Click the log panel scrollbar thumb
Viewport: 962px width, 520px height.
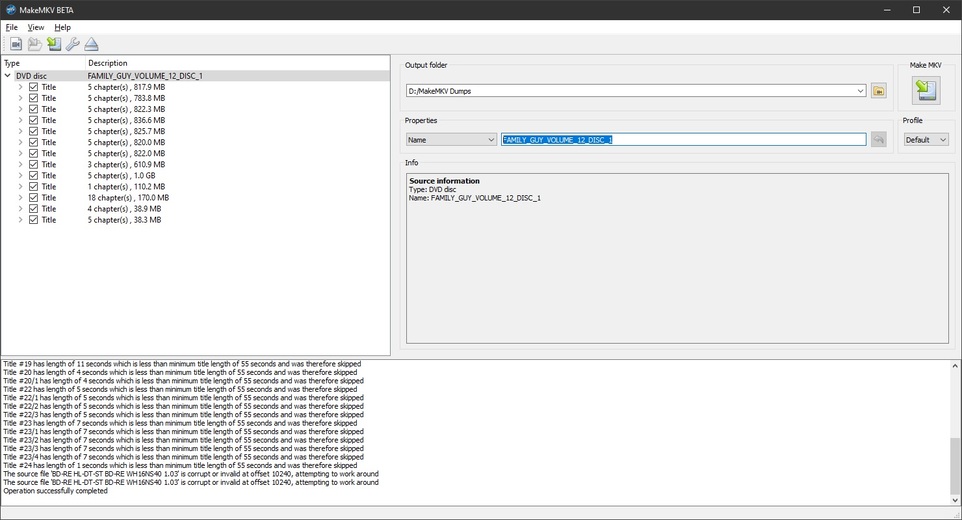(x=955, y=465)
